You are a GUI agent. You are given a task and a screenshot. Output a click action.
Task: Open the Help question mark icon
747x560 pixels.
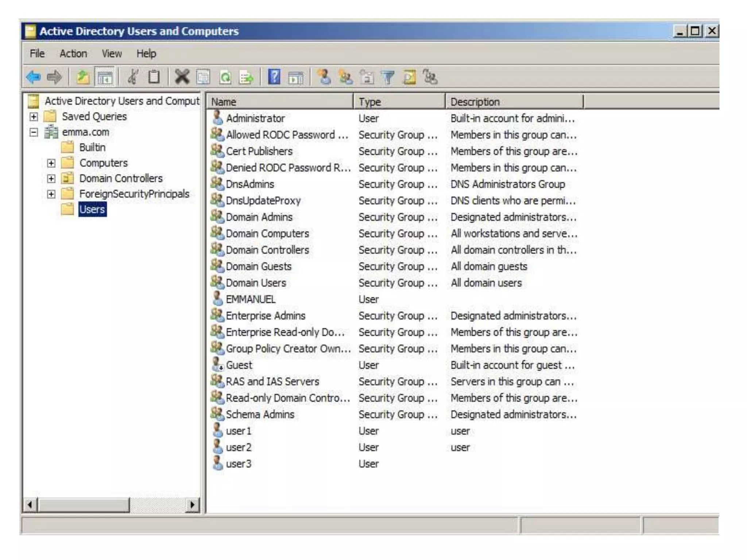(274, 77)
